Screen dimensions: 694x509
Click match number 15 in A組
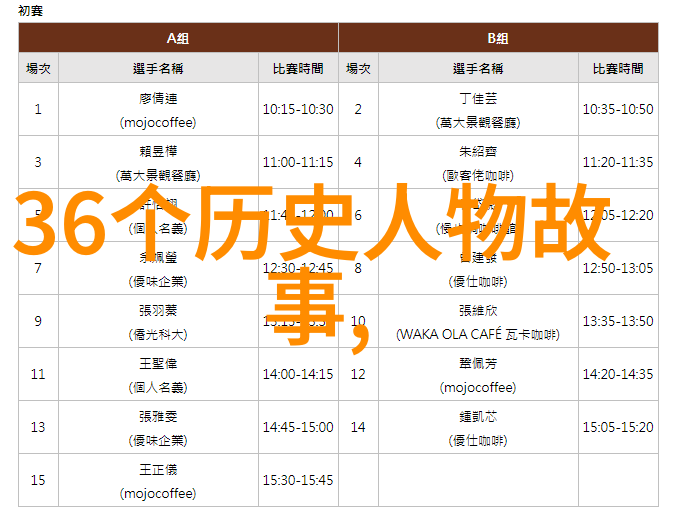click(38, 480)
